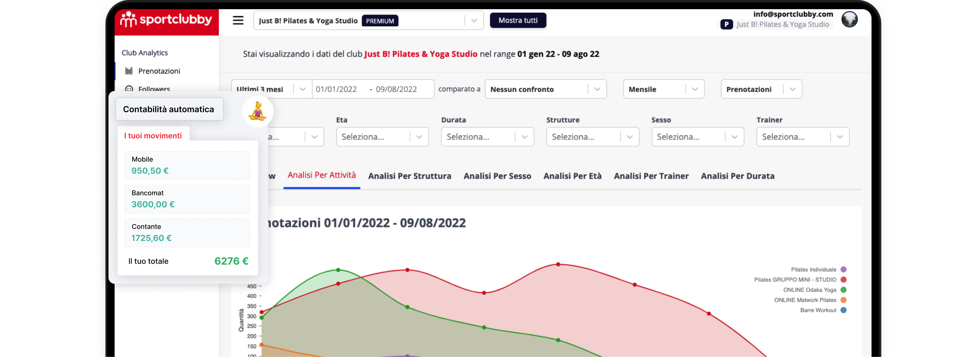
Task: Toggle Pilates GRUPPO MINI - STUDIO red dot
Action: pyautogui.click(x=843, y=280)
